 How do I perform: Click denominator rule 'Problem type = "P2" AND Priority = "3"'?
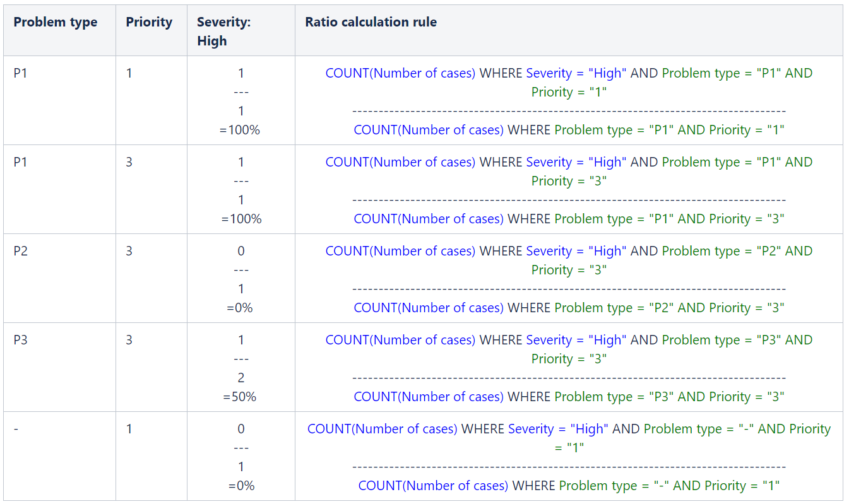(669, 308)
